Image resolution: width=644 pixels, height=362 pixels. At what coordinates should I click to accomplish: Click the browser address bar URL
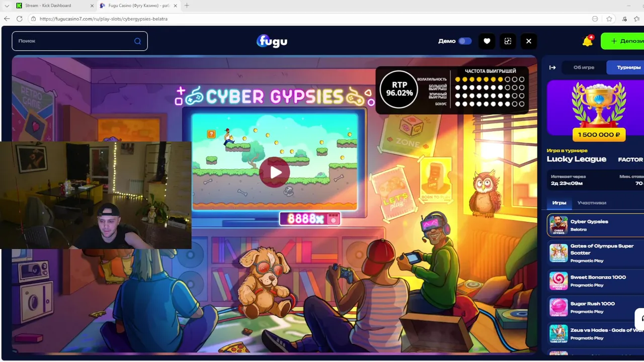pos(103,19)
